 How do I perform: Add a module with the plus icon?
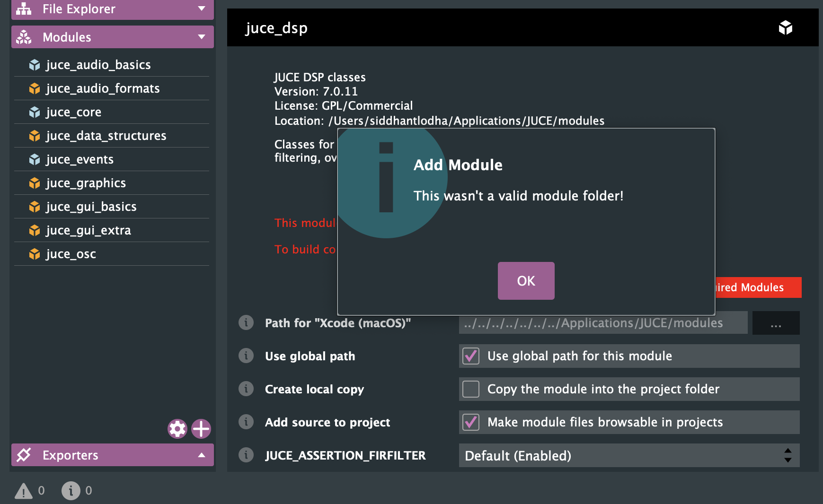pos(201,429)
